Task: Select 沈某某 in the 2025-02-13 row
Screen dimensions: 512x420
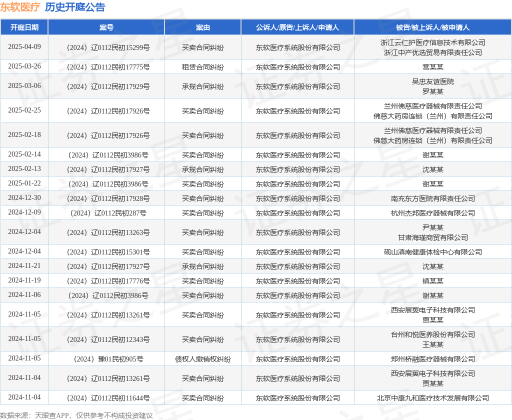Action: [432, 169]
